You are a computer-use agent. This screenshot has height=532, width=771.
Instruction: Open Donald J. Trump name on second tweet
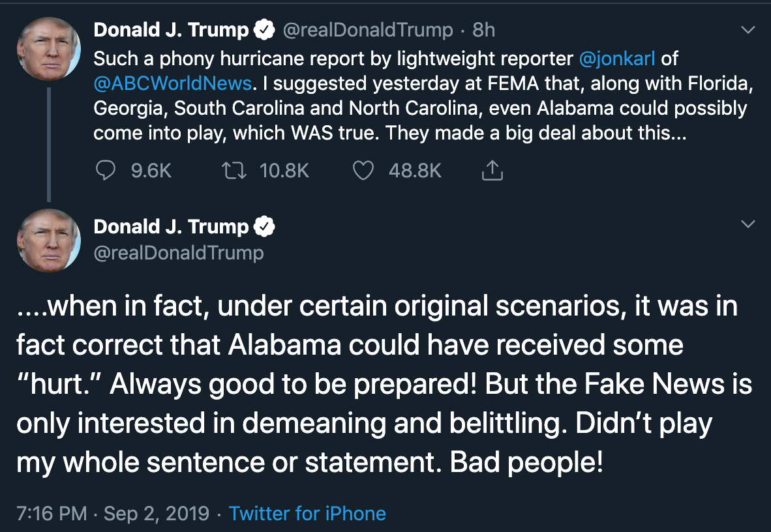click(x=171, y=226)
